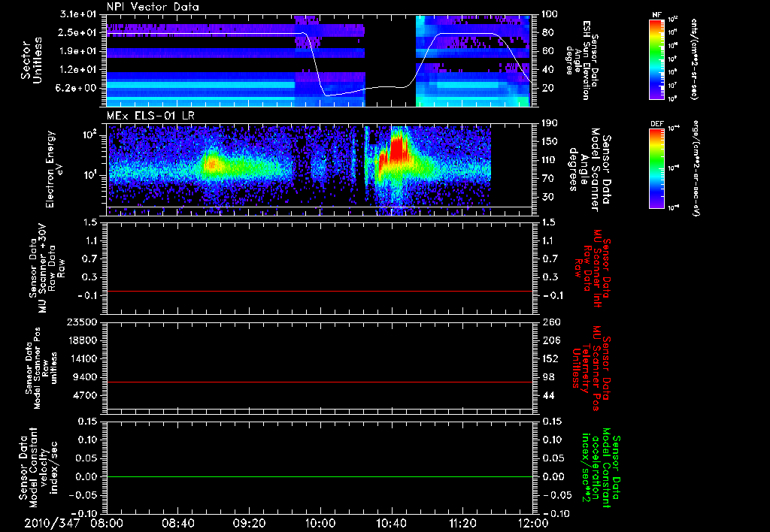Click the red Scanner Pos horizontal line
Image resolution: width=770 pixels, height=532 pixels.
tap(320, 382)
